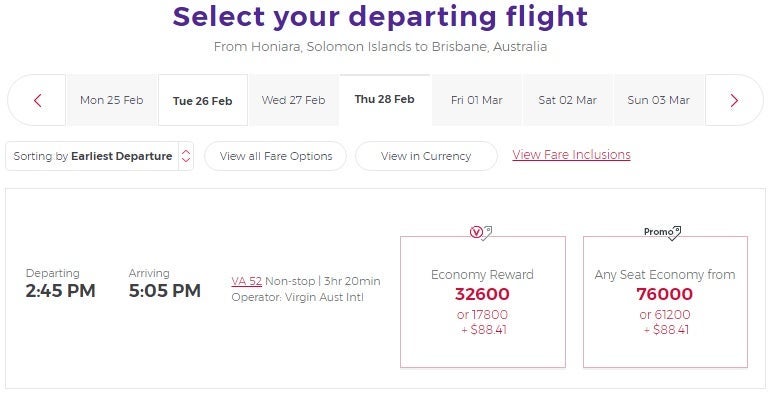Screen dimensions: 771x393
Task: Click the Velocity reward tag icon
Action: [481, 232]
